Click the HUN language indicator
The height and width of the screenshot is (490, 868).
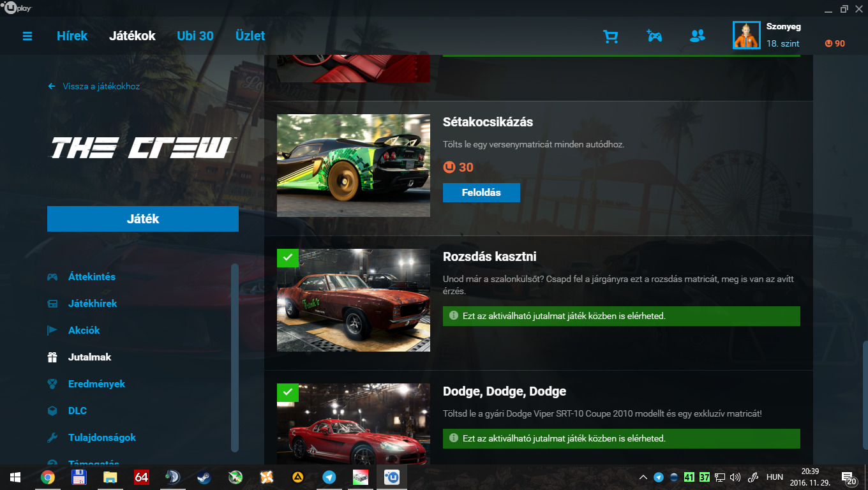click(775, 477)
